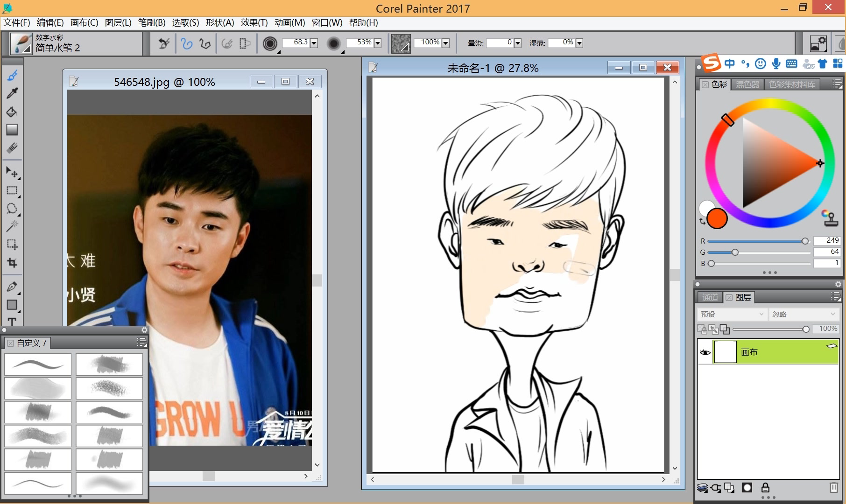Viewport: 846px width, 504px height.
Task: Click the Reset brush tool icon
Action: tap(164, 43)
